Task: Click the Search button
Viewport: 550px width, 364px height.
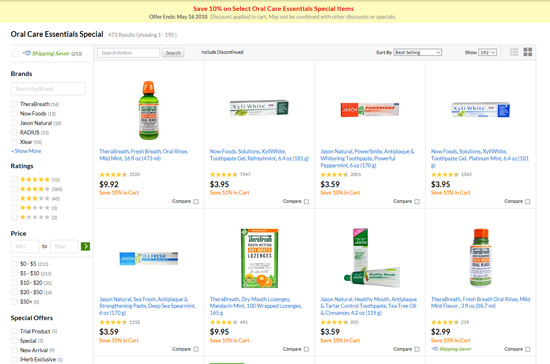Action: coord(173,53)
